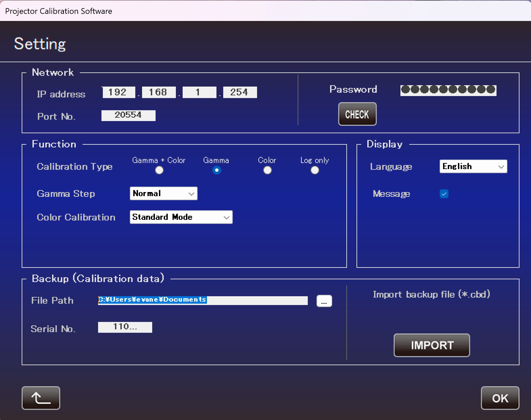Select Log only radio button
Viewport: 531px width, 420px height.
pos(315,170)
